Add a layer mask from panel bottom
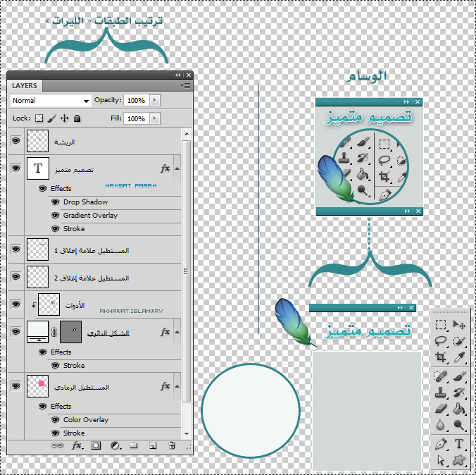476x475 pixels. click(x=96, y=445)
